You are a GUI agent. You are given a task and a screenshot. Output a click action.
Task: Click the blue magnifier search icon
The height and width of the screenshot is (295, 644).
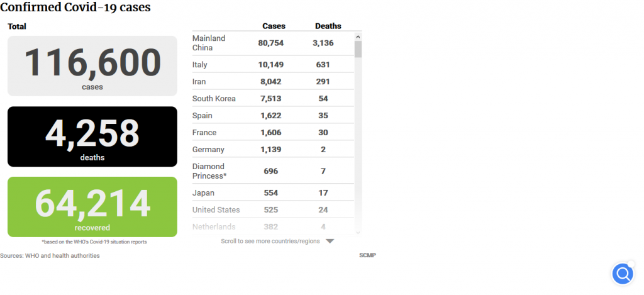tap(623, 274)
